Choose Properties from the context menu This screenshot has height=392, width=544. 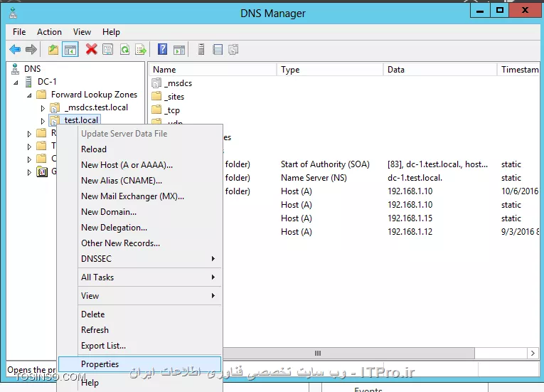pos(139,364)
